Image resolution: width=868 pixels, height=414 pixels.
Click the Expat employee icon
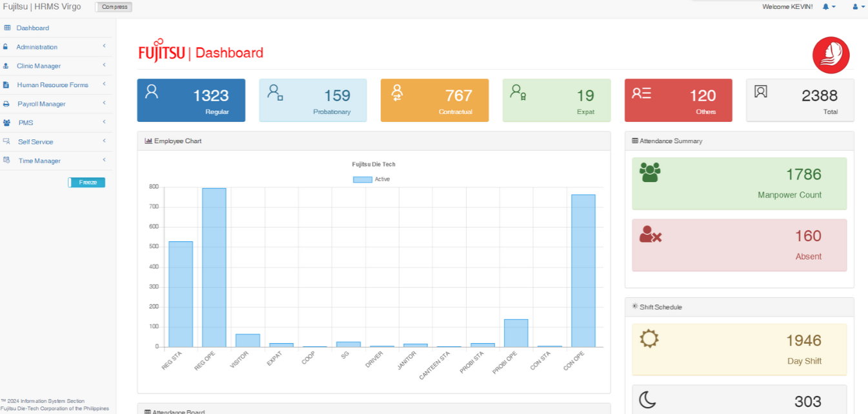click(x=518, y=92)
